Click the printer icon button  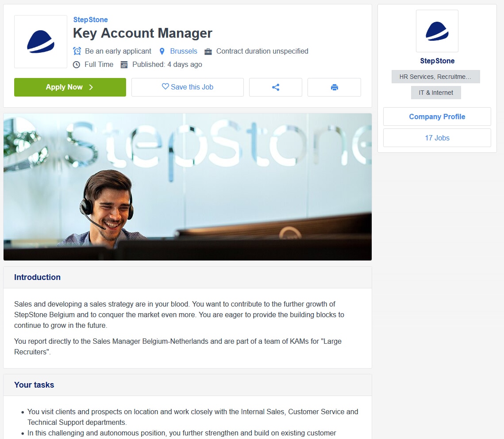tap(334, 87)
